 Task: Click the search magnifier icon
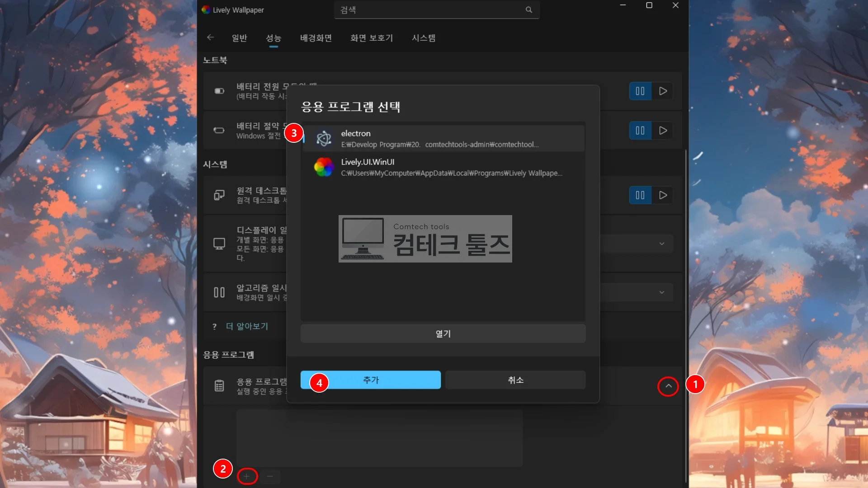tap(528, 9)
